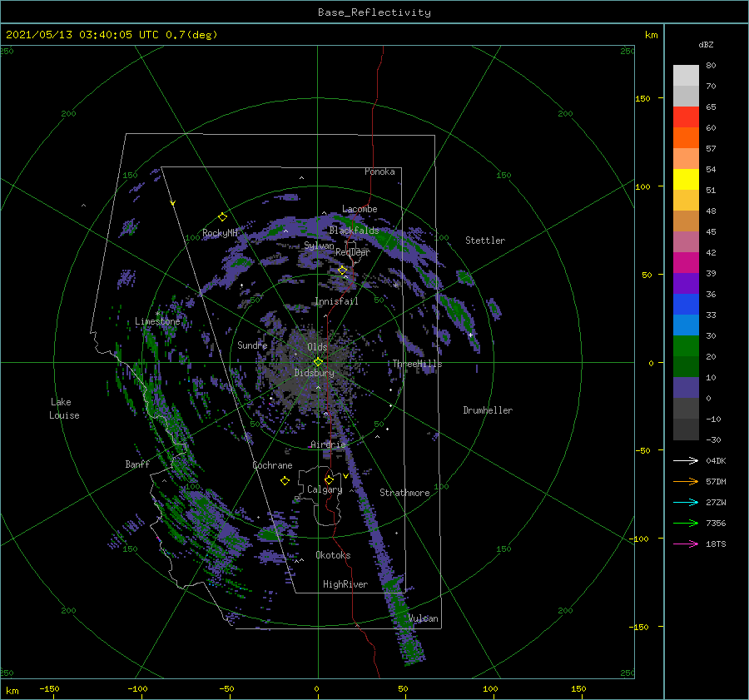This screenshot has height=700, width=749.
Task: Click the orange 57DM arrow in legend
Action: click(x=686, y=482)
